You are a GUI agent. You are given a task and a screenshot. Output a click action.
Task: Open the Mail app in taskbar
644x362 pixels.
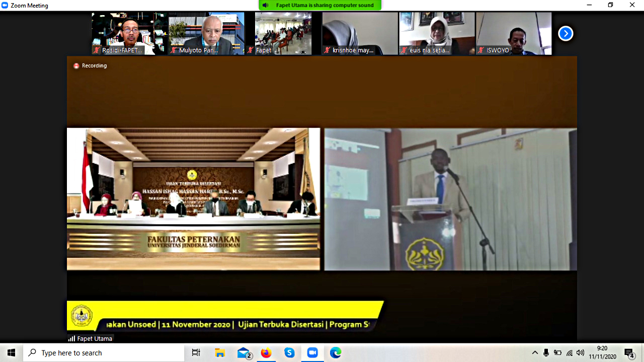244,353
